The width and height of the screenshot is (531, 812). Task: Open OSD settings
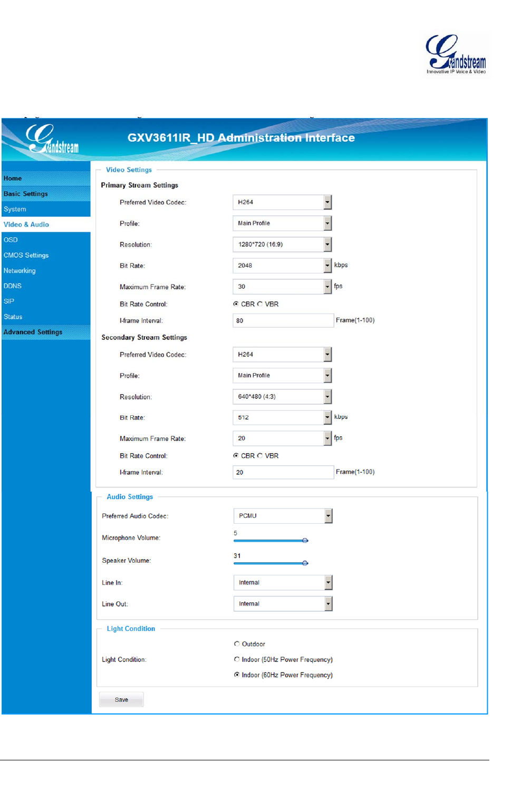click(46, 239)
